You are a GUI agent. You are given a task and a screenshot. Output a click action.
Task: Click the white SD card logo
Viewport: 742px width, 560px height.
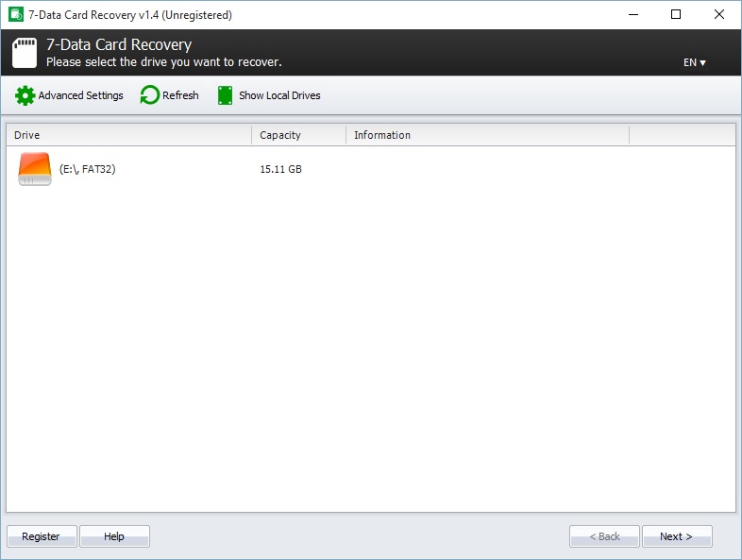pyautogui.click(x=25, y=53)
